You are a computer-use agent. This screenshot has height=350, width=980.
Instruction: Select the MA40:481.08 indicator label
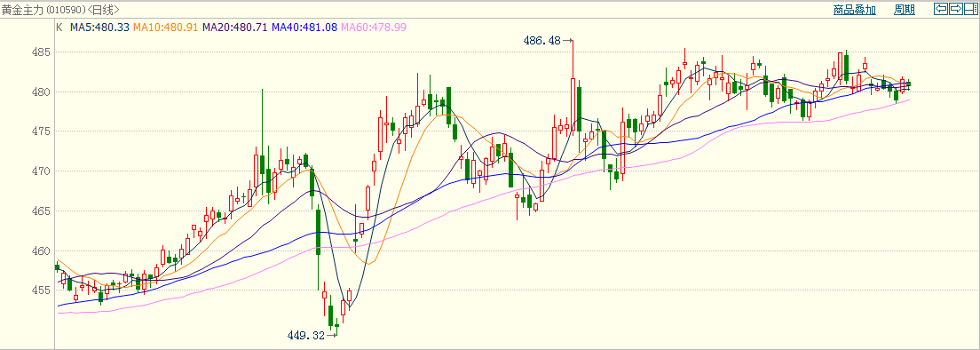click(x=304, y=28)
